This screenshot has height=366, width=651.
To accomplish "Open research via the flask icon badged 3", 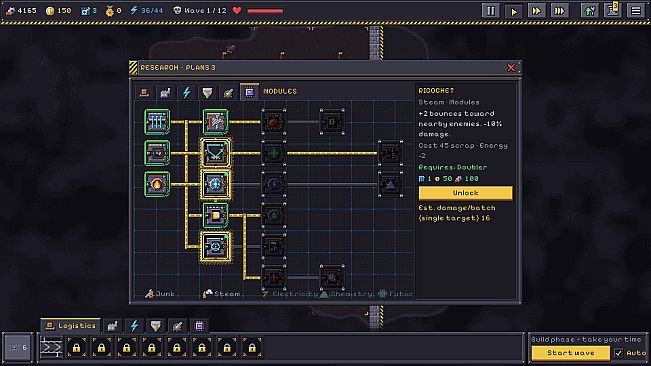I will pos(613,10).
